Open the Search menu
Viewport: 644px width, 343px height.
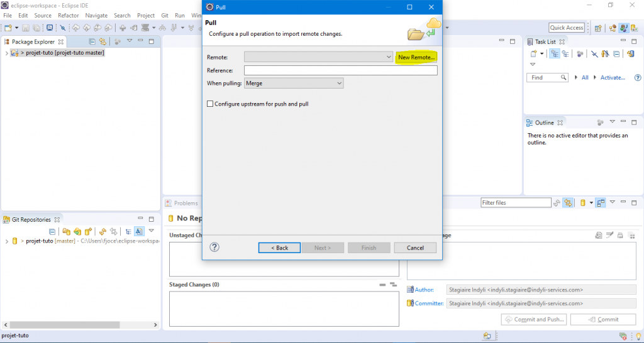point(122,16)
